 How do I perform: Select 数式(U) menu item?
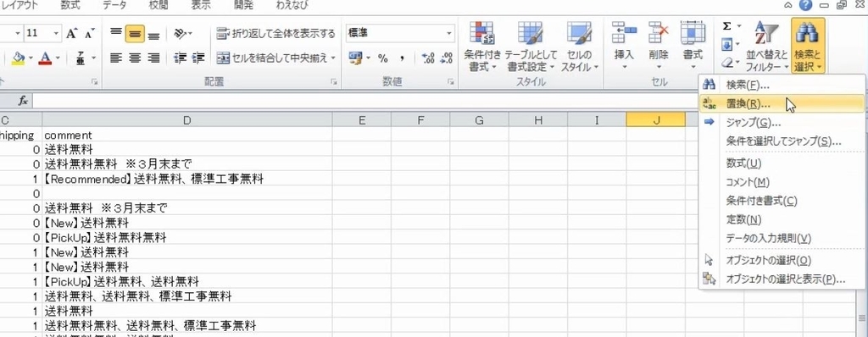click(x=782, y=163)
